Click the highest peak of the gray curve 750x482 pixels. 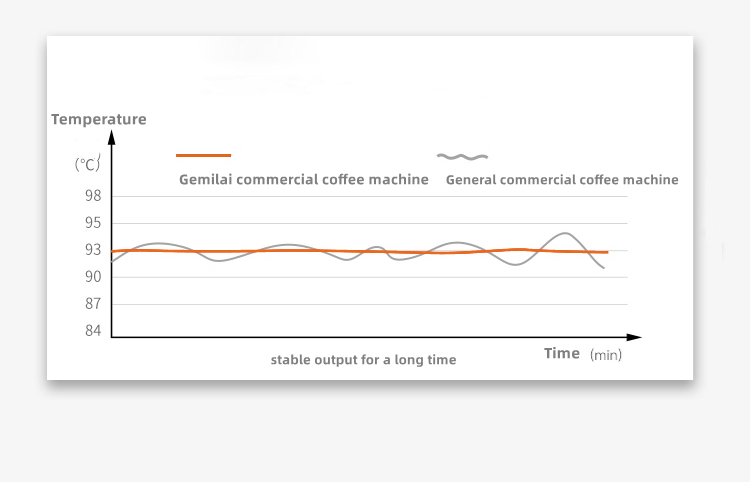pyautogui.click(x=566, y=233)
